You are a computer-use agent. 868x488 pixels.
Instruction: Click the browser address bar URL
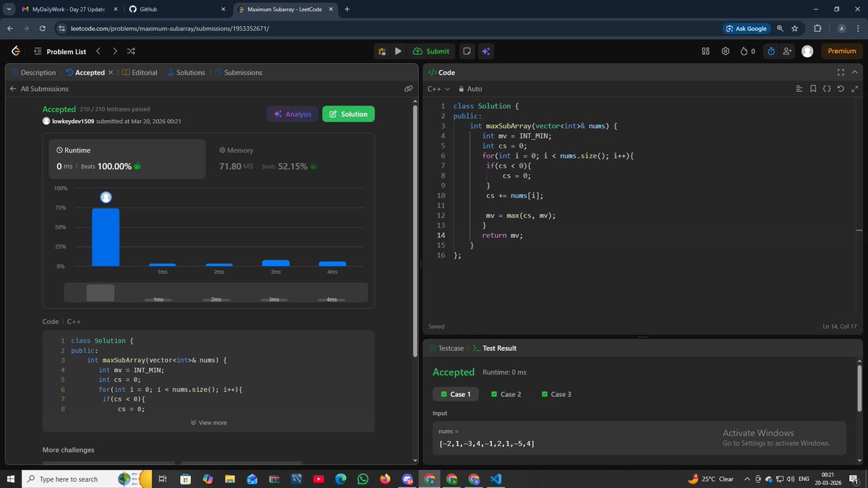click(171, 28)
